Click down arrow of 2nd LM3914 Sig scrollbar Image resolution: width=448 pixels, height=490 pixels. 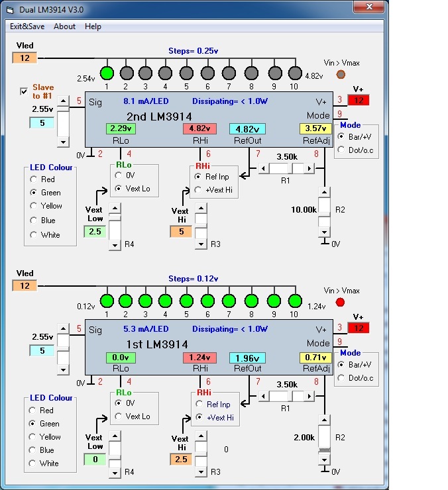coord(63,142)
